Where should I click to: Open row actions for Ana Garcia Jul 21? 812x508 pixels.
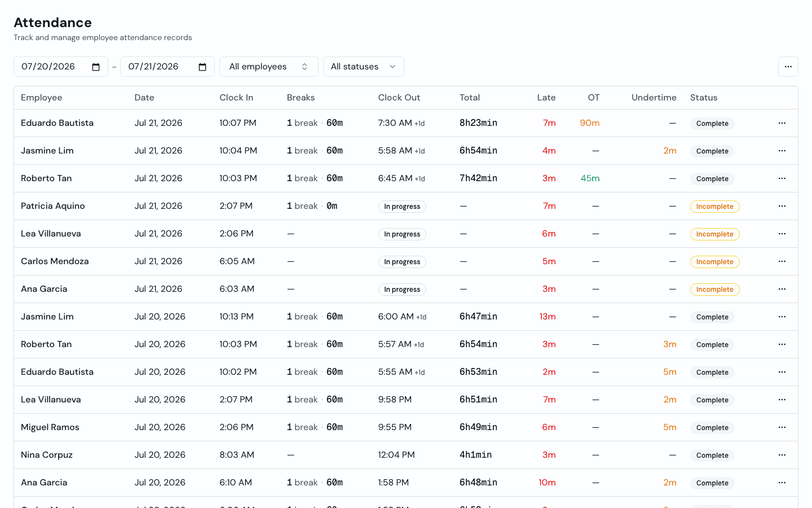pos(782,289)
